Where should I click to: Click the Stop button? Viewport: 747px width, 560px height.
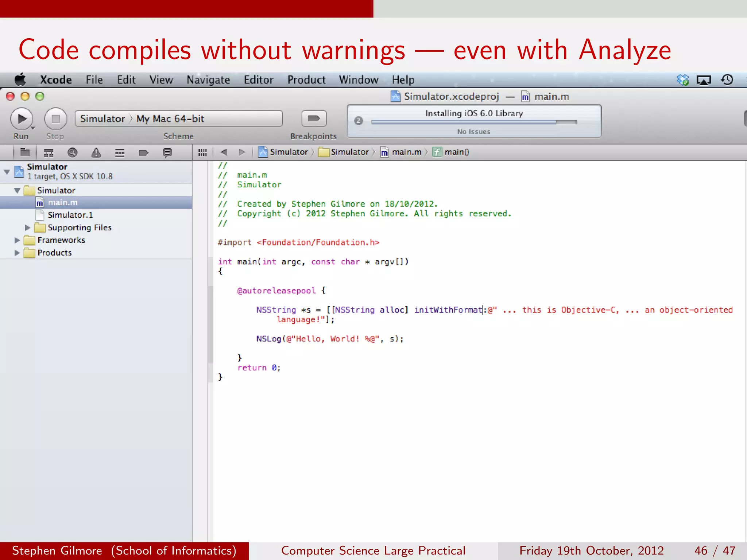tap(55, 119)
